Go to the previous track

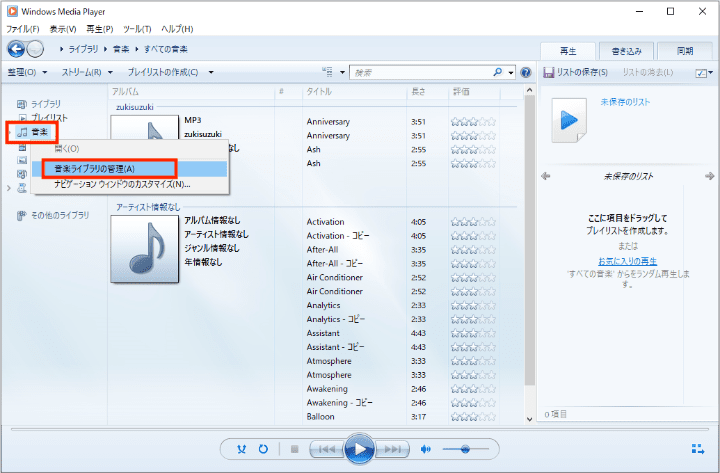click(326, 449)
